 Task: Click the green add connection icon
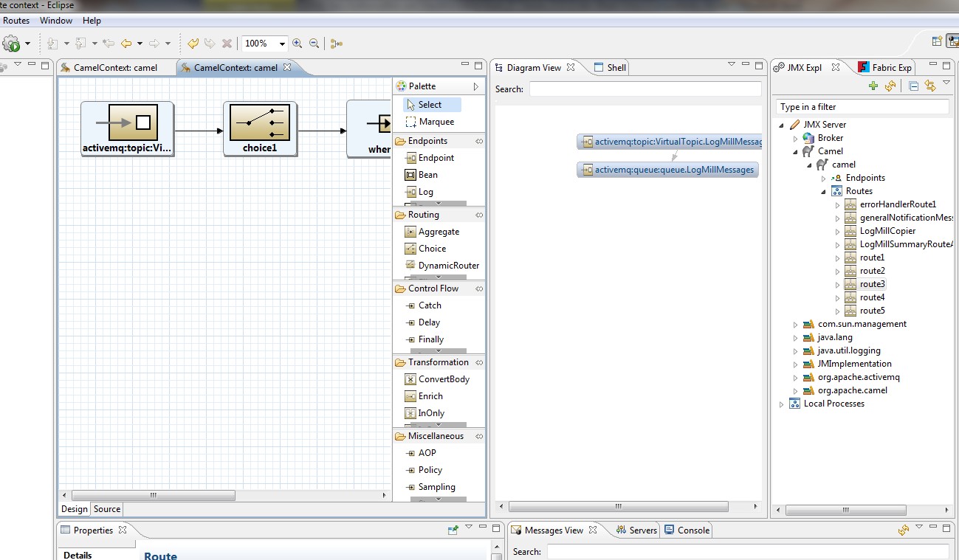(873, 86)
